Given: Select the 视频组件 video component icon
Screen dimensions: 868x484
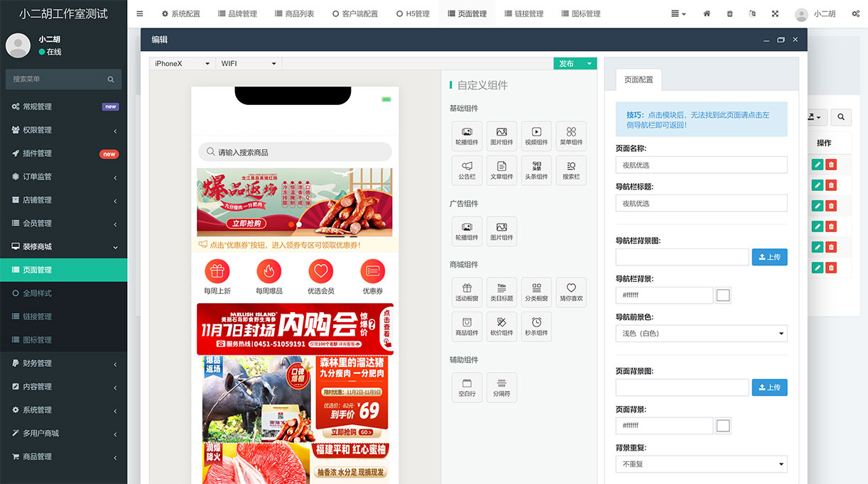Looking at the screenshot, I should tap(536, 136).
